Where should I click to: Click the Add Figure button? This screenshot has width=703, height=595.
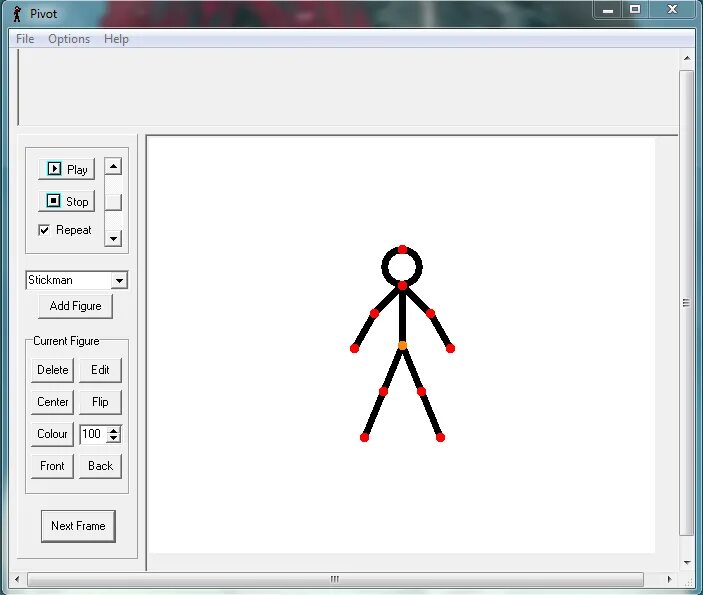click(x=75, y=306)
